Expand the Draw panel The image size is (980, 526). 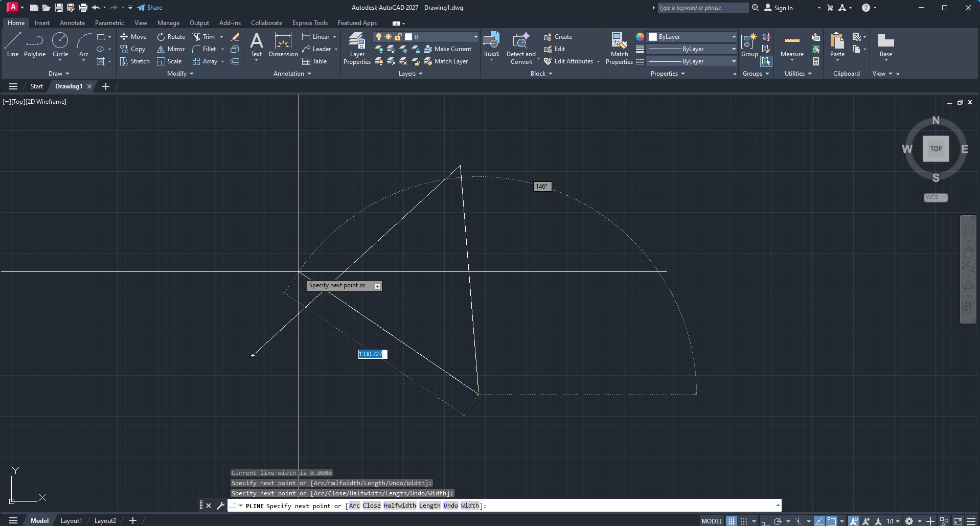click(x=59, y=74)
